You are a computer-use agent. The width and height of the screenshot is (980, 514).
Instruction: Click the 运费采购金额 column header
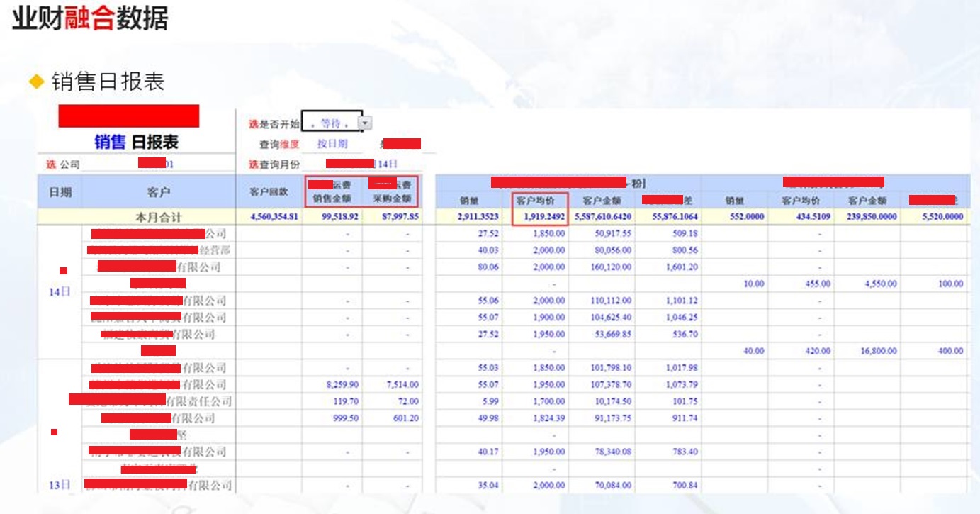tap(392, 192)
